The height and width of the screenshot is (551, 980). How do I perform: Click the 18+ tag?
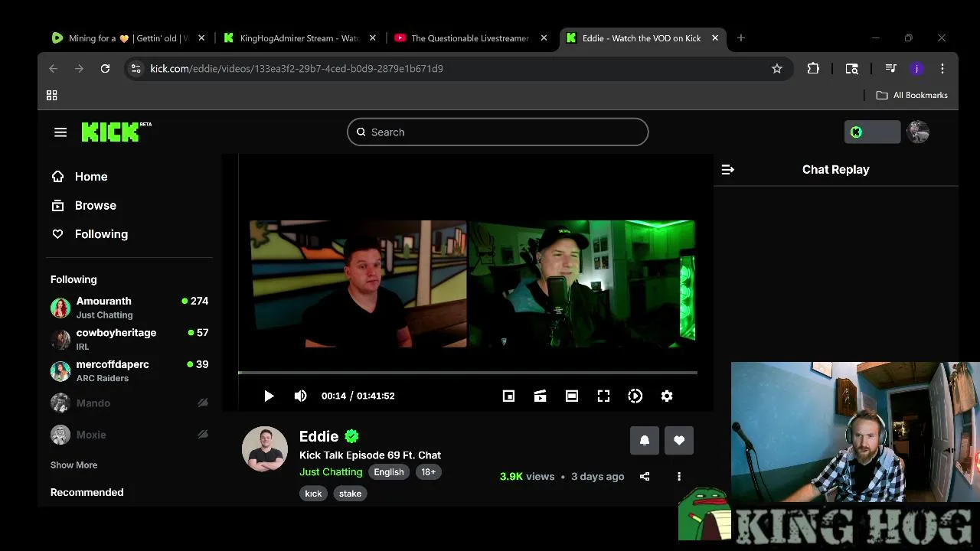coord(429,472)
